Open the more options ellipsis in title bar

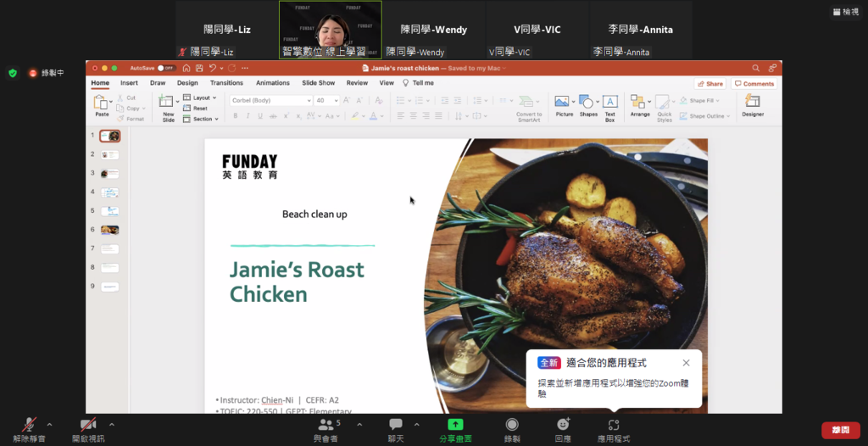point(245,68)
